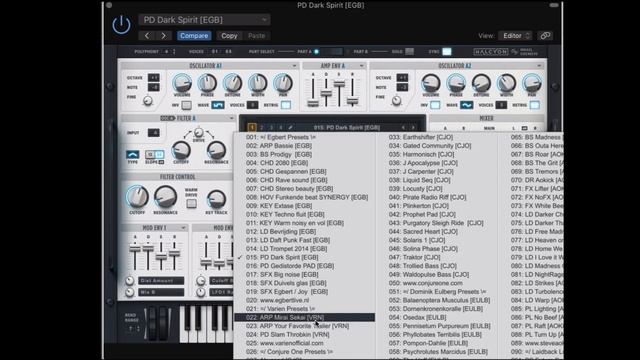The image size is (640, 360).
Task: Expand the Oscillator A1 header menu
Action: point(294,66)
